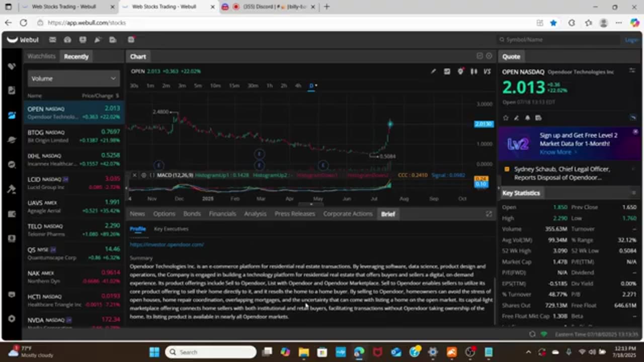Set chart interval to 1h
Viewport: 644px width, 362px height.
click(x=270, y=85)
